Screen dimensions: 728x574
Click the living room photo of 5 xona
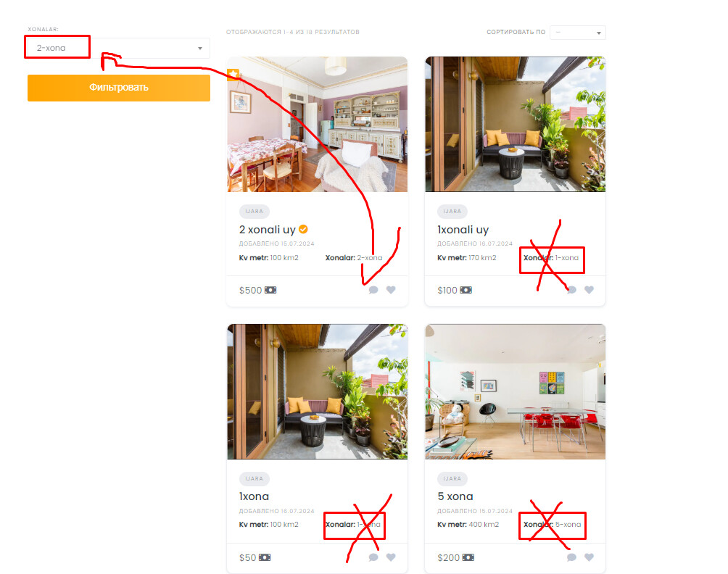pyautogui.click(x=516, y=391)
